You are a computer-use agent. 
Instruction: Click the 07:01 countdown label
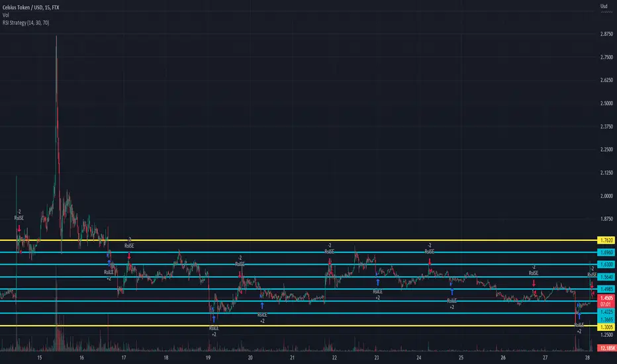(606, 304)
